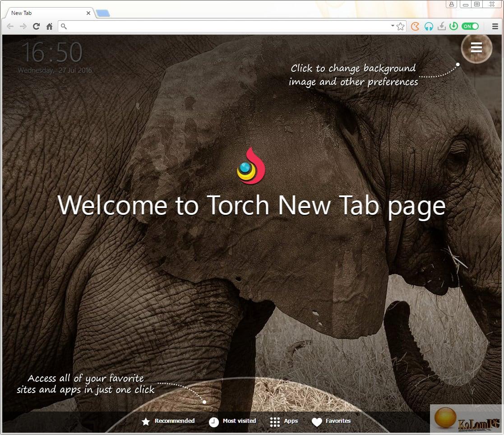Open the Apps section
The height and width of the screenshot is (435, 504).
(x=284, y=421)
